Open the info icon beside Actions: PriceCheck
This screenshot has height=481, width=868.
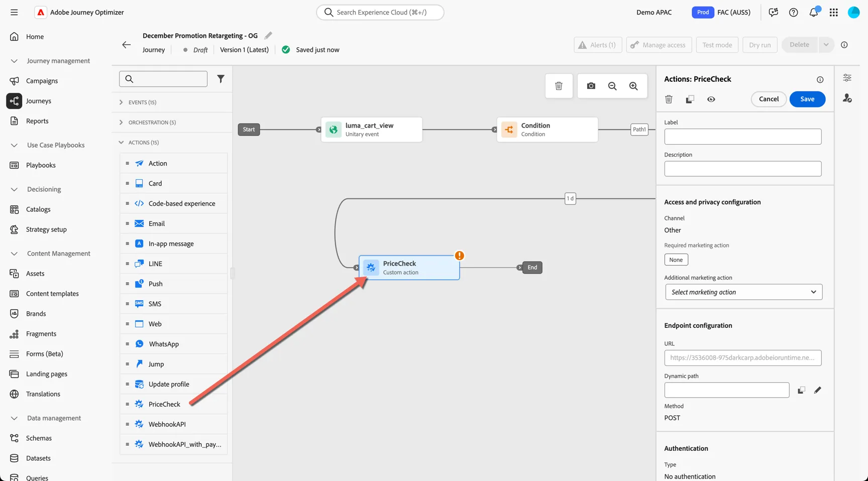820,79
